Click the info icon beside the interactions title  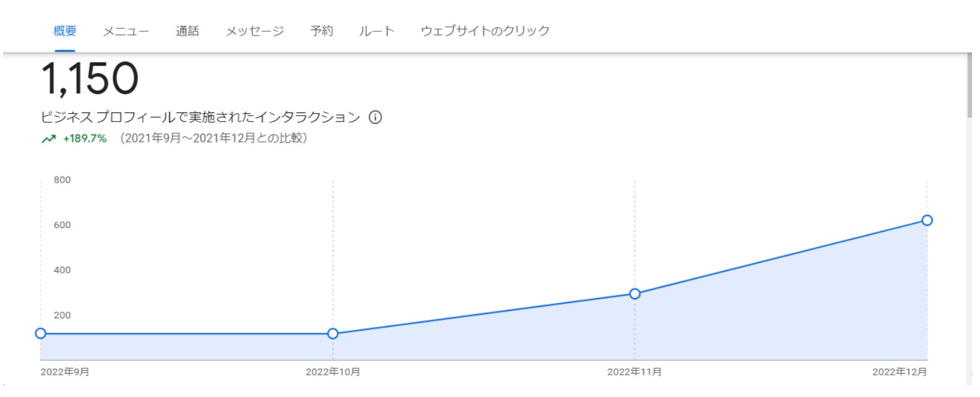pos(375,117)
